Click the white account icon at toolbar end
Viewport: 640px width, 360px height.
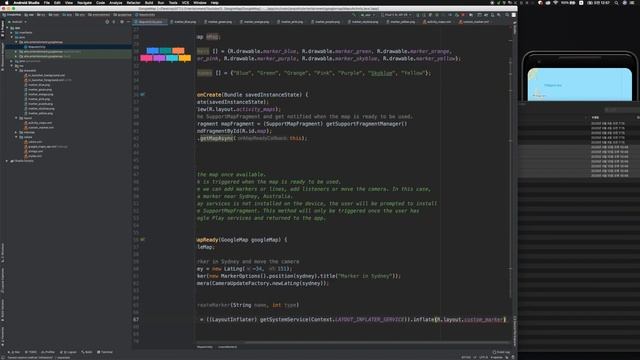513,15
